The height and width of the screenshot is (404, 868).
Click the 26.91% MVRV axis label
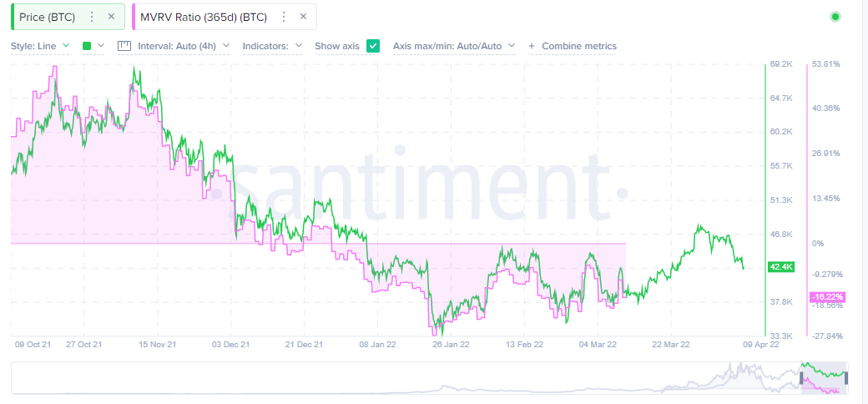826,154
